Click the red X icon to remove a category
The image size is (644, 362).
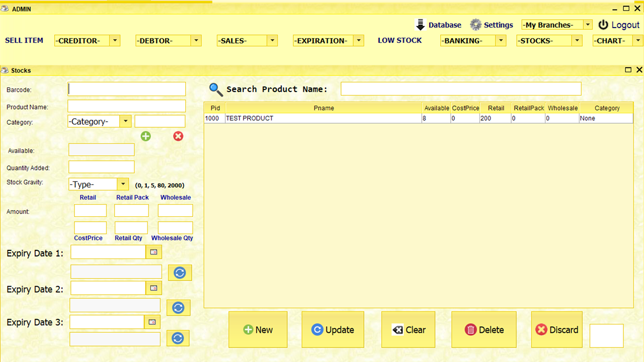[x=178, y=136]
